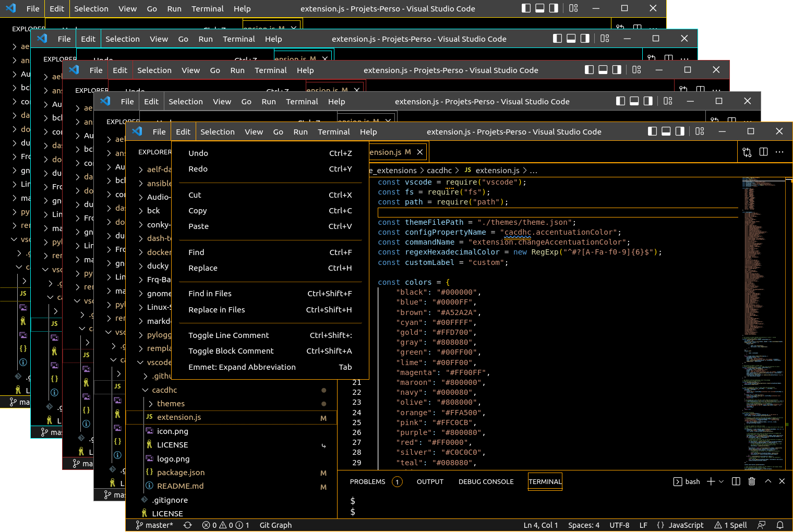Switch to the DEBUG CONSOLE tab

point(486,481)
